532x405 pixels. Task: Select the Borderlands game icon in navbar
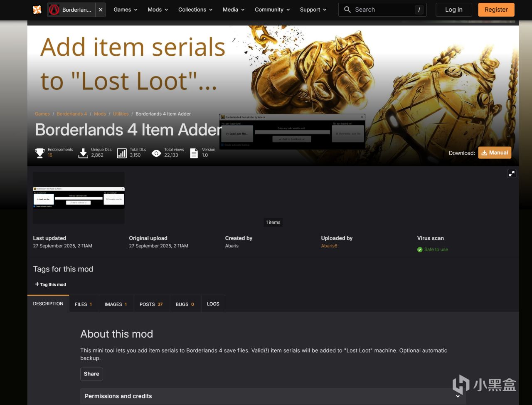click(54, 10)
